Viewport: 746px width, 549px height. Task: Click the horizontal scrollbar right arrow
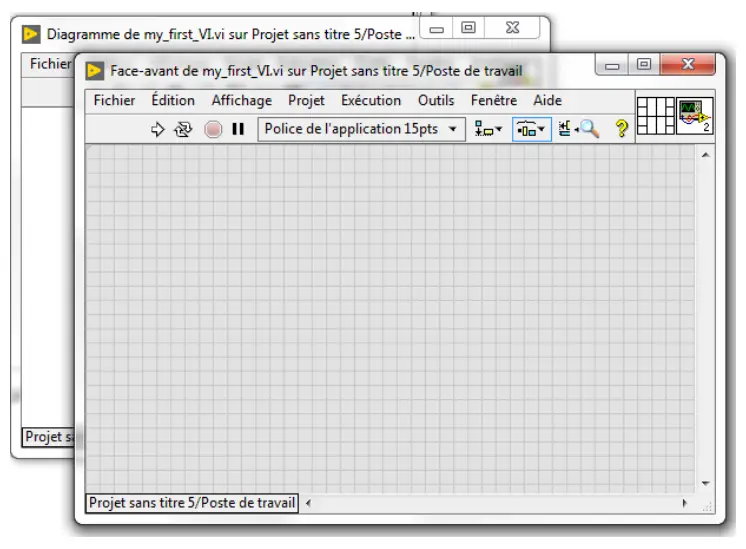684,503
